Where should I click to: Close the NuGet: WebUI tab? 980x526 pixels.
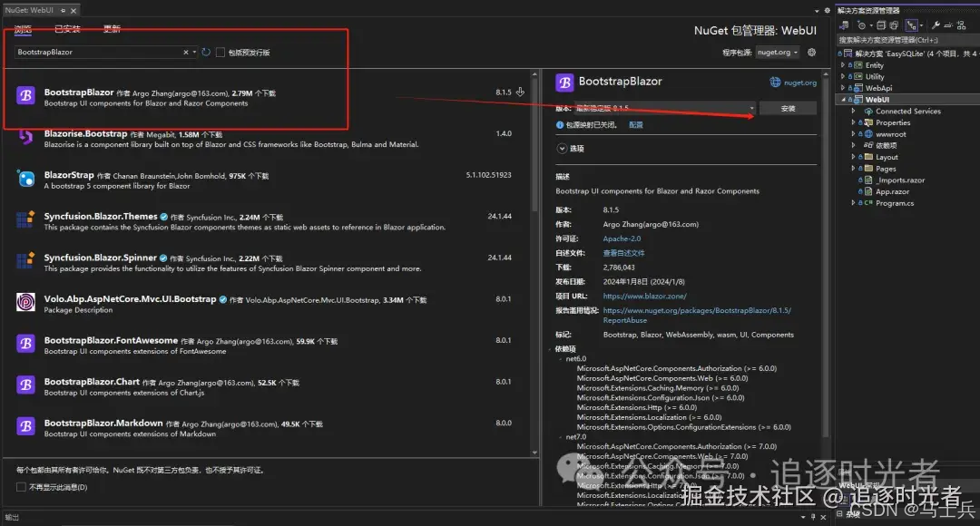tap(73, 11)
